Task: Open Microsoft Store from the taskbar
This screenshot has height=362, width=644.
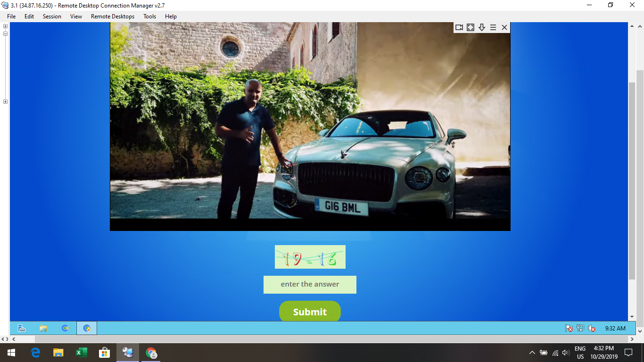Action: point(104,353)
